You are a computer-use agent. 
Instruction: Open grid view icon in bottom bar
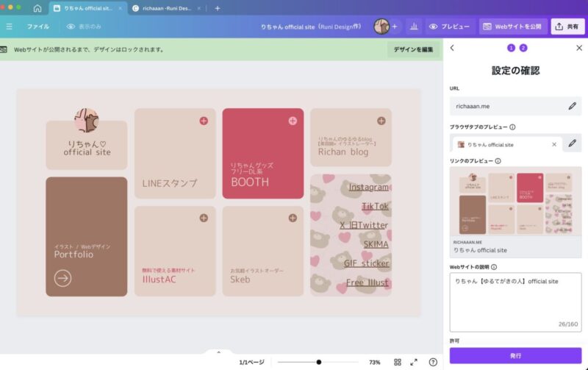tap(398, 362)
